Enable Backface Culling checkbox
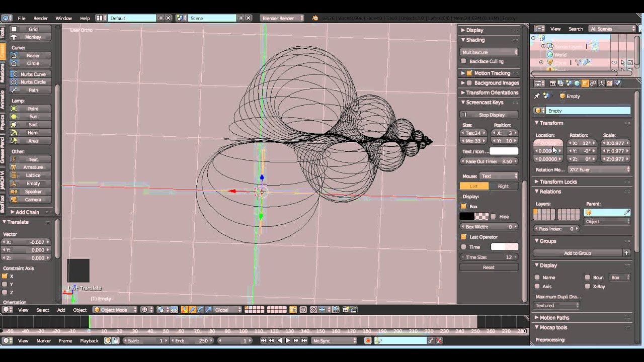644x362 pixels. 463,61
